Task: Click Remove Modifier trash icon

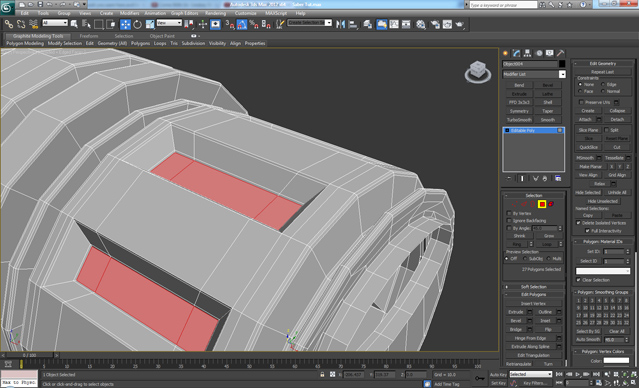Action: pos(545,179)
